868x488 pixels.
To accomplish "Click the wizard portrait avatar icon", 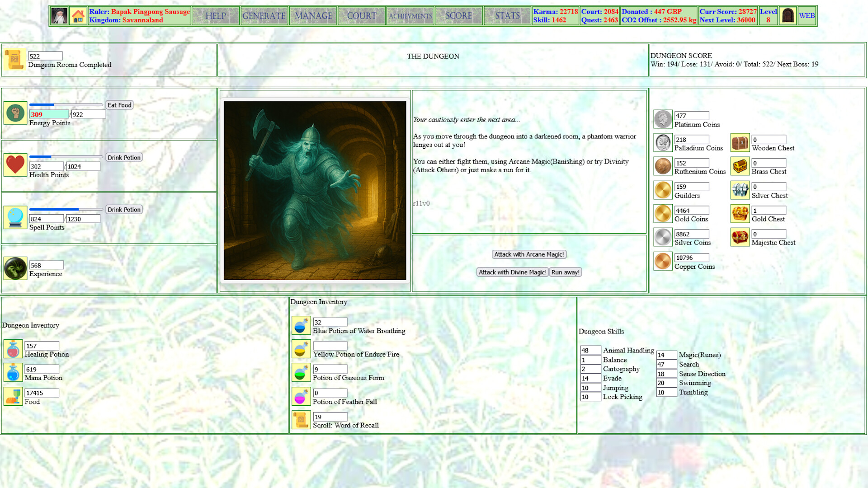I will 59,16.
